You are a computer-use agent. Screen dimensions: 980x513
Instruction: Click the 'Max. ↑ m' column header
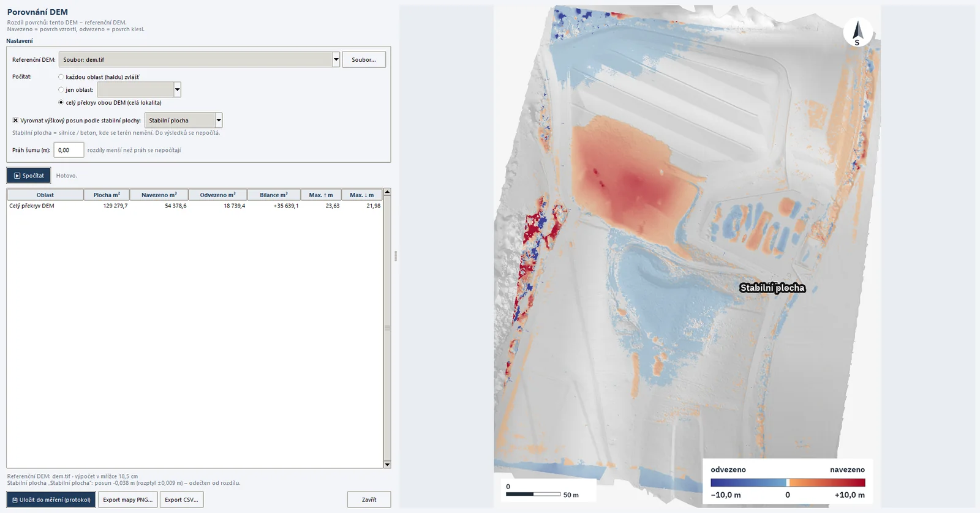321,195
